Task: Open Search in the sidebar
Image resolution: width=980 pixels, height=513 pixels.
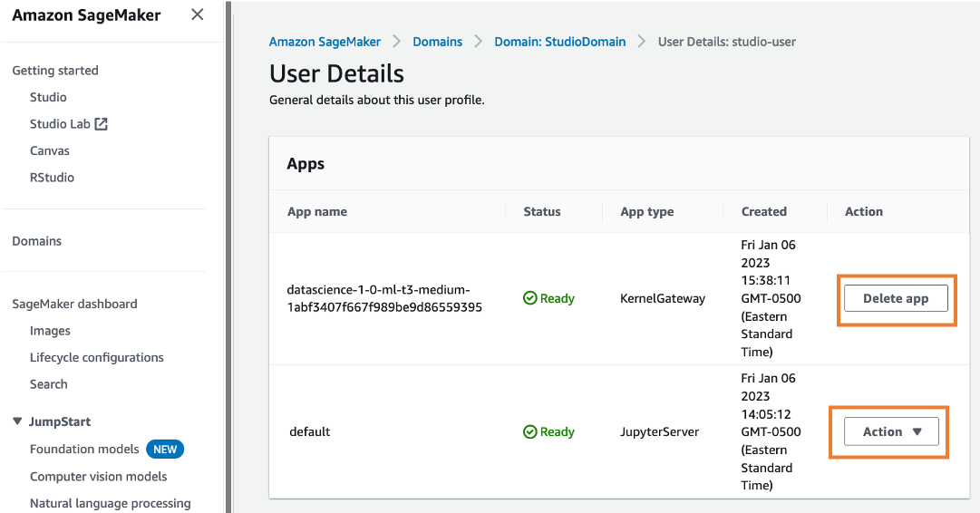Action: coord(48,384)
